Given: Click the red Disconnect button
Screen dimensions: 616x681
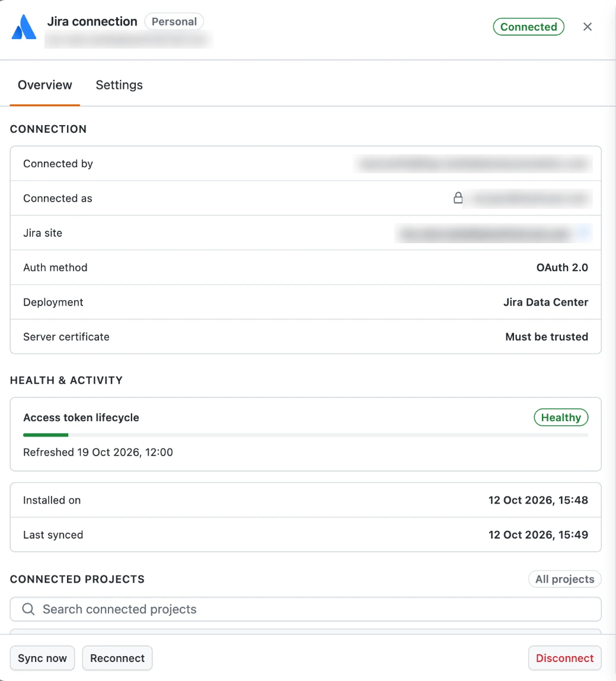Looking at the screenshot, I should click(x=564, y=658).
